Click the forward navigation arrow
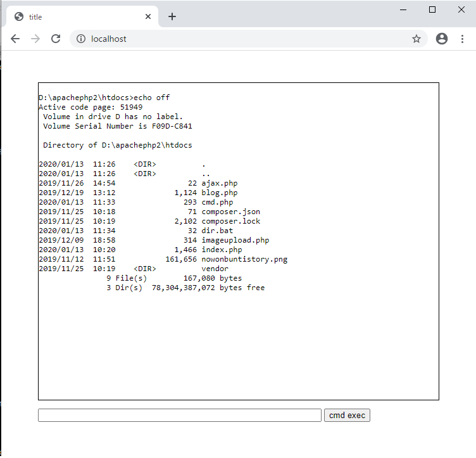The height and width of the screenshot is (458, 476). 35,39
